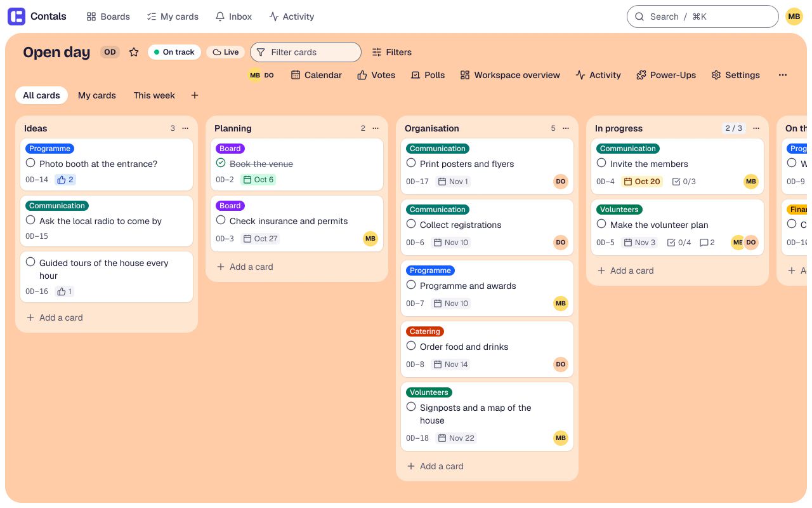
Task: Mark Invite the members as done
Action: pyautogui.click(x=601, y=163)
